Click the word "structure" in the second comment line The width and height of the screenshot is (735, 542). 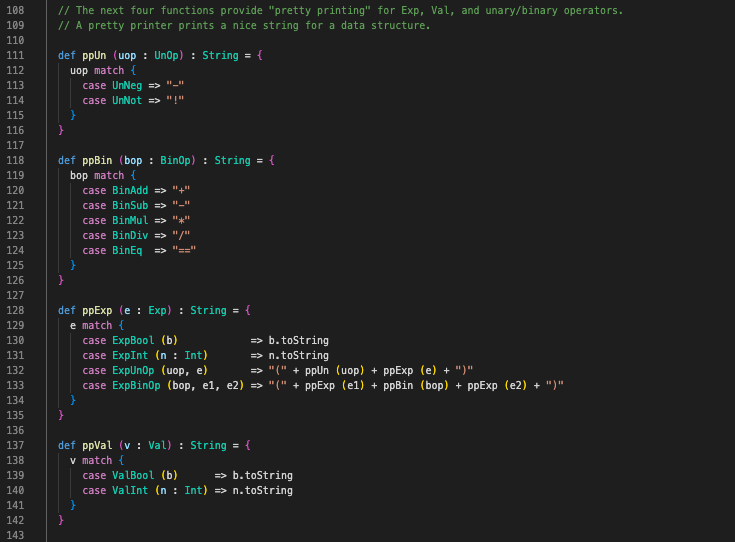[398, 25]
